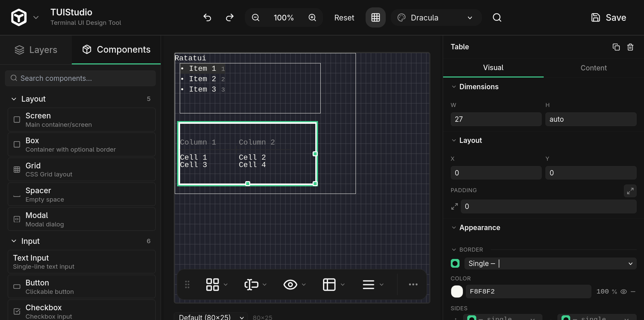Switch to the Layers tab

click(36, 50)
